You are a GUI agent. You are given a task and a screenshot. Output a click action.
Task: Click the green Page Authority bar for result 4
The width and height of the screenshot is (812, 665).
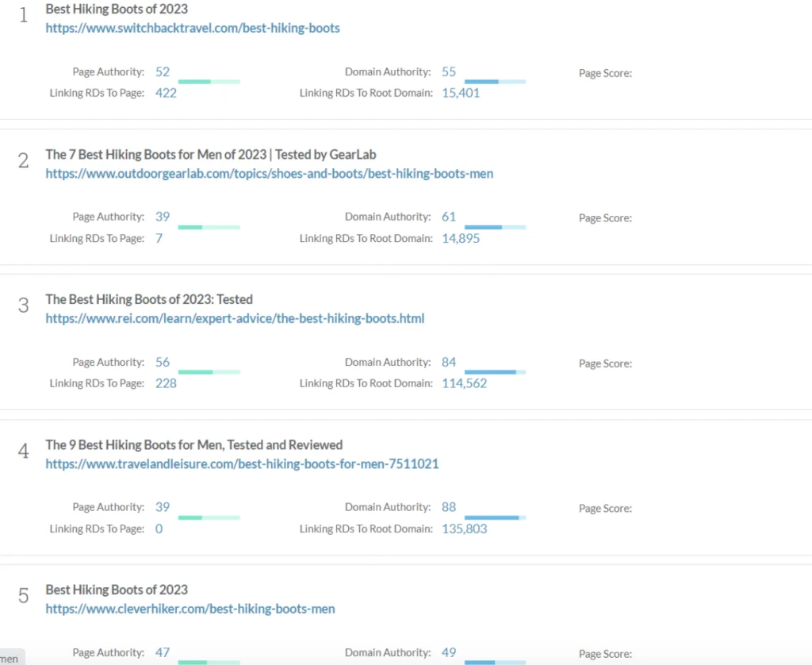point(209,517)
